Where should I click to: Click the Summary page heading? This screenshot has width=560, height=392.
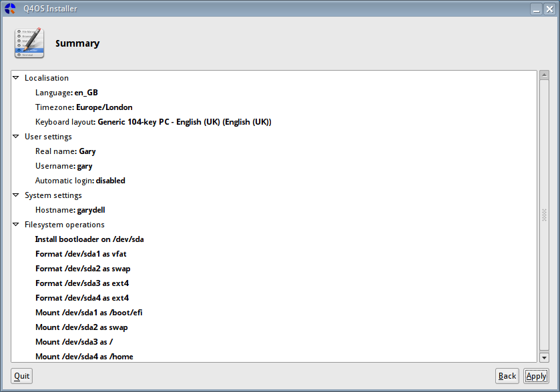pos(77,43)
